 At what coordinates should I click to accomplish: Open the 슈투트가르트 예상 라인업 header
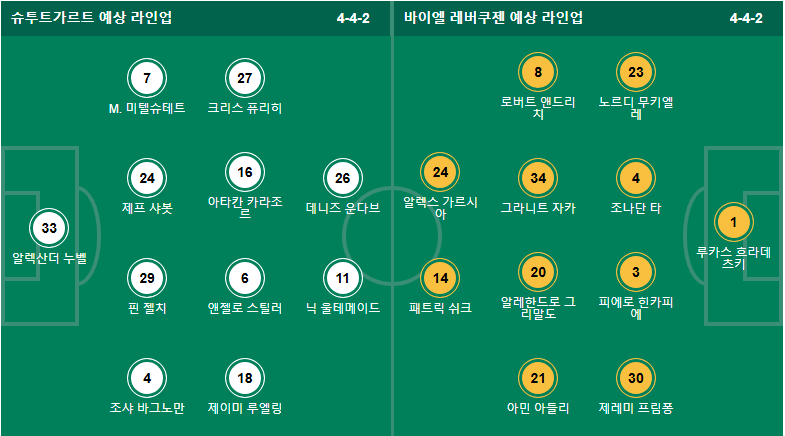(x=92, y=18)
